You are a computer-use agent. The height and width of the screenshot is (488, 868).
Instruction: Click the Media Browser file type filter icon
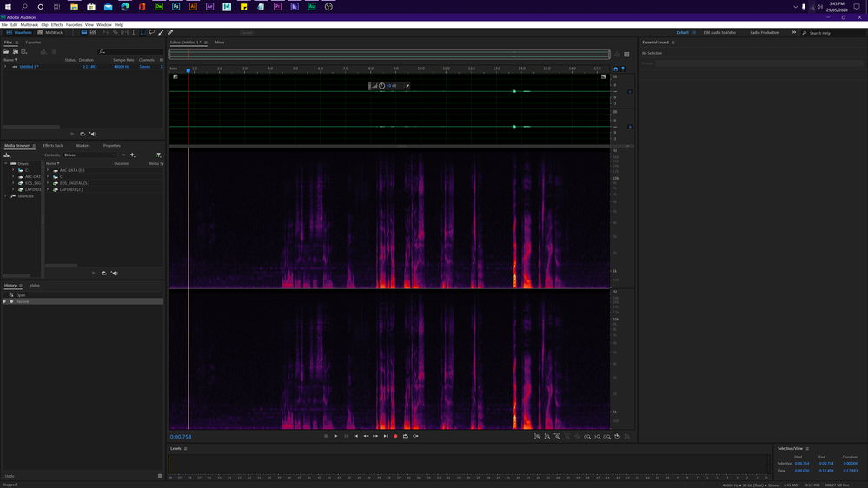pyautogui.click(x=158, y=155)
